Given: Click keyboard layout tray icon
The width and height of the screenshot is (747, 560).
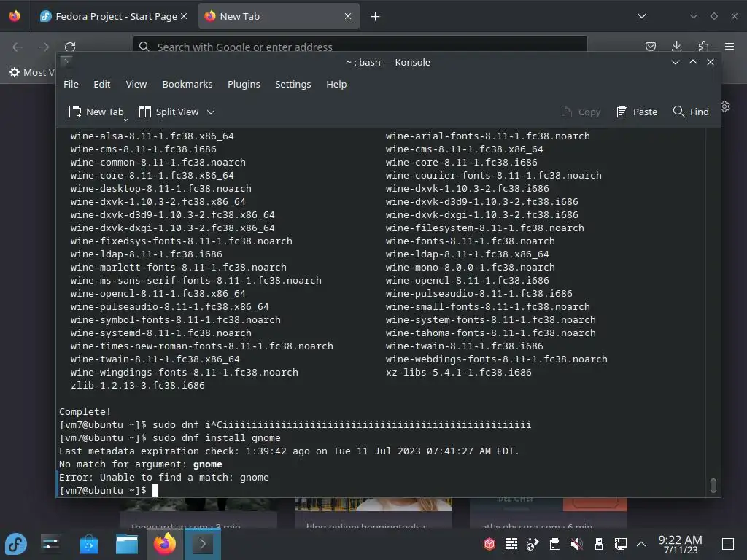Looking at the screenshot, I should click(x=511, y=544).
